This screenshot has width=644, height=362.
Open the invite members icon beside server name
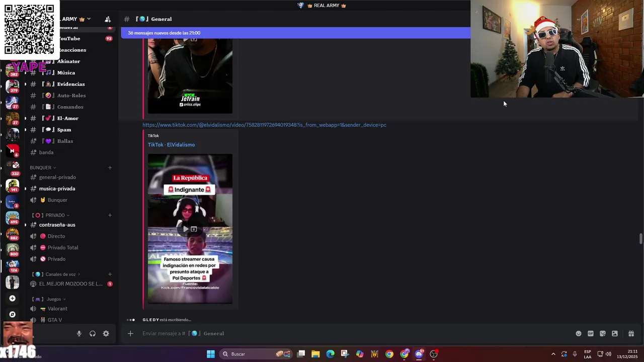[108, 19]
